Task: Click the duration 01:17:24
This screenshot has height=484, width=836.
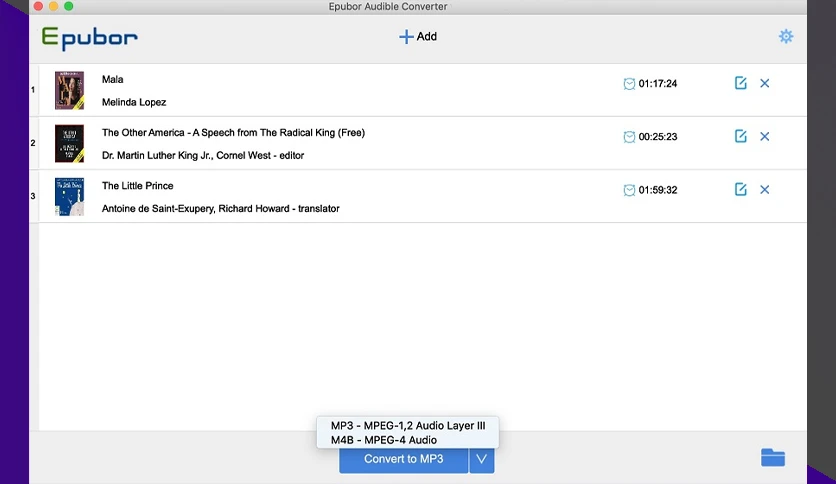Action: 658,84
